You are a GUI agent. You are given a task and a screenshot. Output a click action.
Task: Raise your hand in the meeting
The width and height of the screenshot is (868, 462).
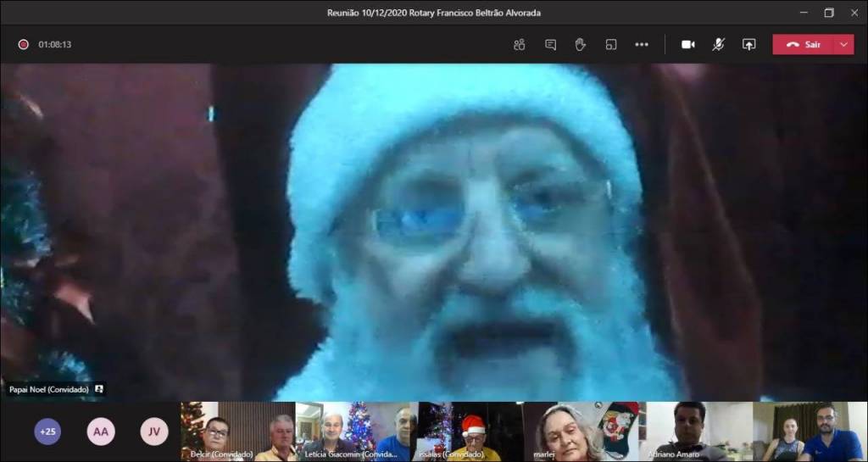[580, 45]
